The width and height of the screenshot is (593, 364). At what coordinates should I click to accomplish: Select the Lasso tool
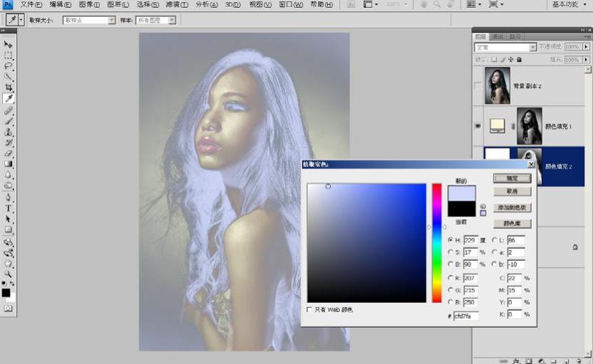[8, 66]
